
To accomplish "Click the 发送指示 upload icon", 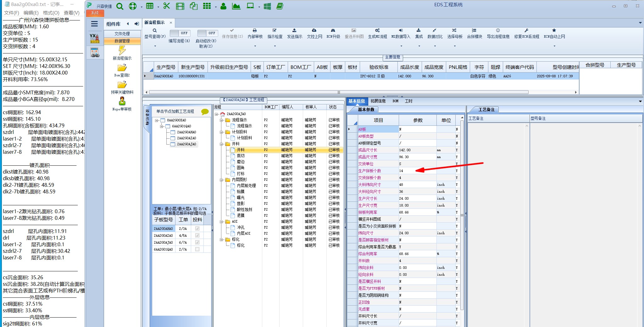I will click(294, 30).
